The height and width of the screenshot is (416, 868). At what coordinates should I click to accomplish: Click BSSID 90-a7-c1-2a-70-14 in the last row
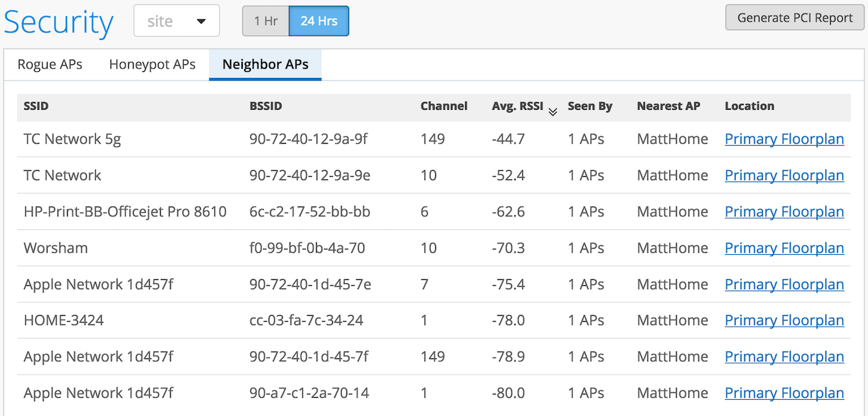point(309,393)
